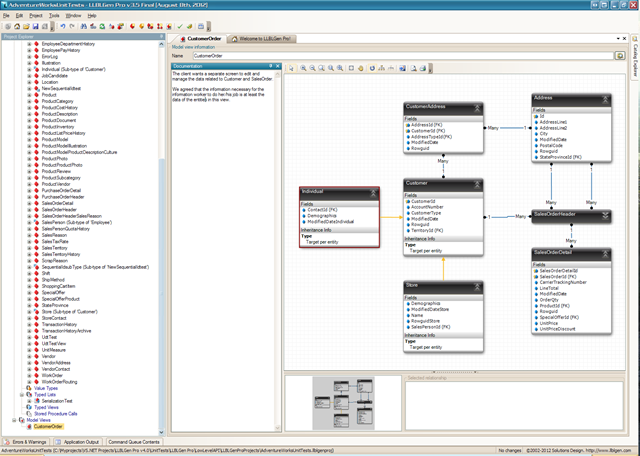Expand the SalesOrderHeader entity box
The width and height of the screenshot is (640, 456).
pyautogui.click(x=605, y=216)
